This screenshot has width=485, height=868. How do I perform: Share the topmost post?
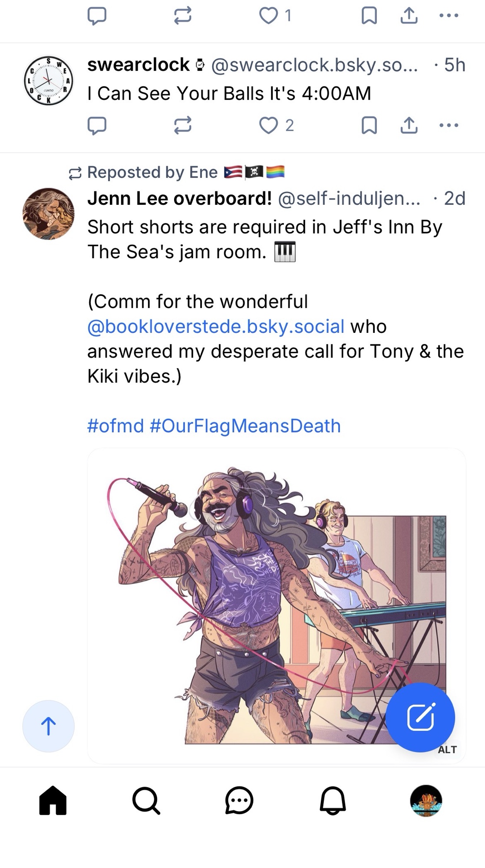(x=409, y=16)
